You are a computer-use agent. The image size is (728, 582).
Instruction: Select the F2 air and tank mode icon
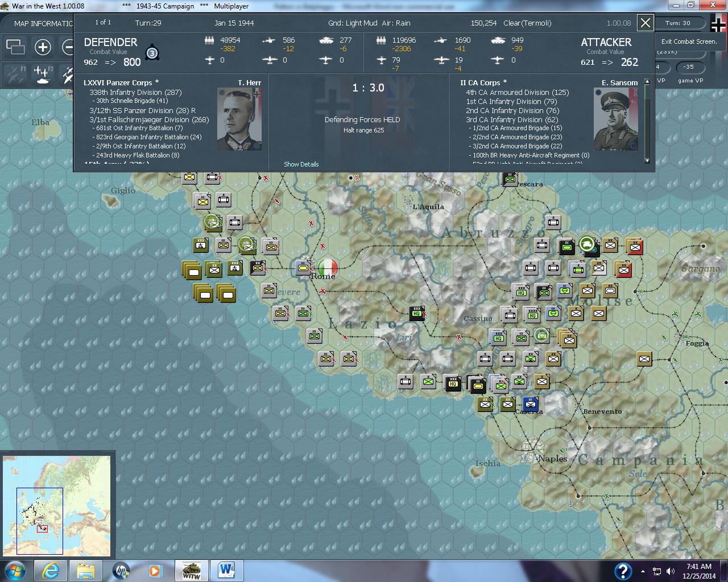[43, 74]
